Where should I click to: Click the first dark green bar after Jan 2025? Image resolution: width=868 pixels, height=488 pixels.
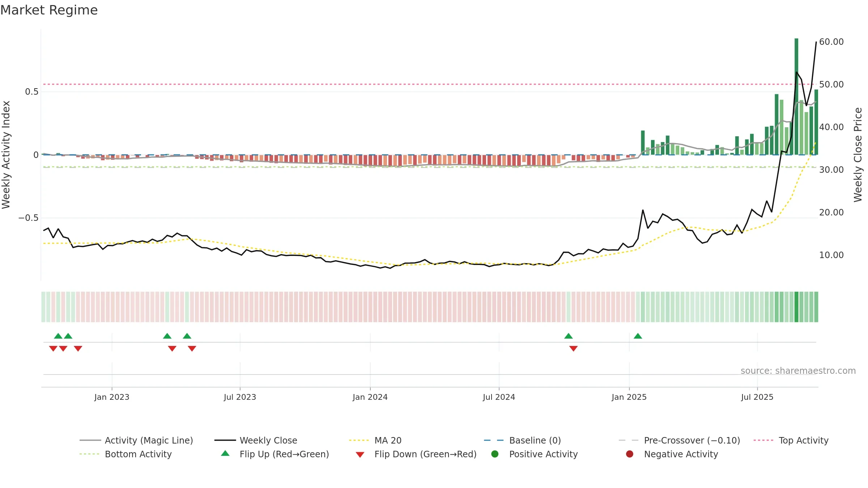tap(643, 143)
